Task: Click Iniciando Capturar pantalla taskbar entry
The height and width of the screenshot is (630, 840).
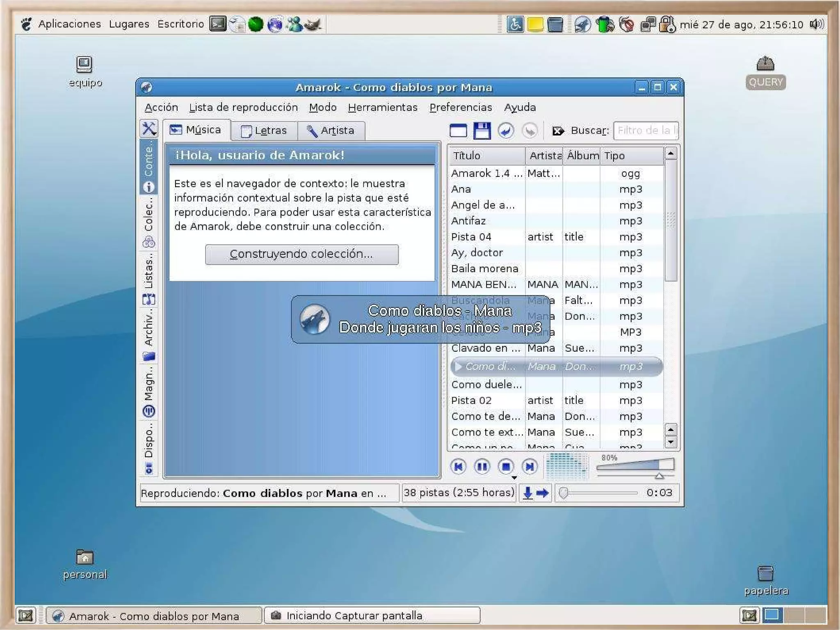Action: coord(372,616)
